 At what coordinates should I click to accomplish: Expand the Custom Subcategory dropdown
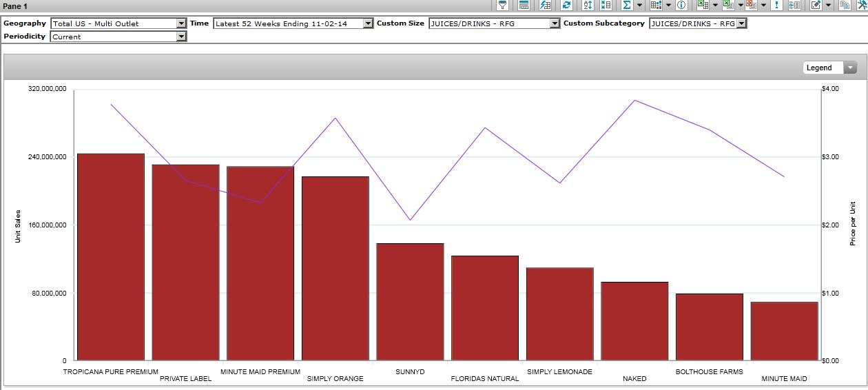(741, 23)
